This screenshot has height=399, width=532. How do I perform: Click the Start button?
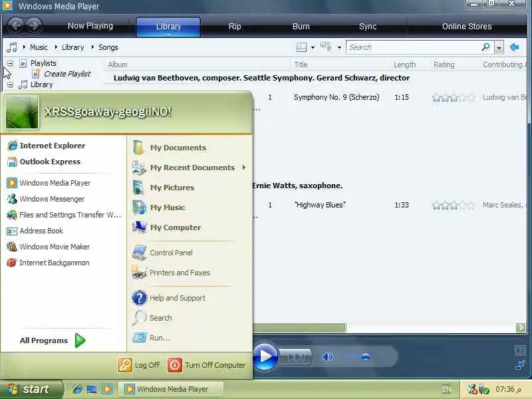(31, 389)
